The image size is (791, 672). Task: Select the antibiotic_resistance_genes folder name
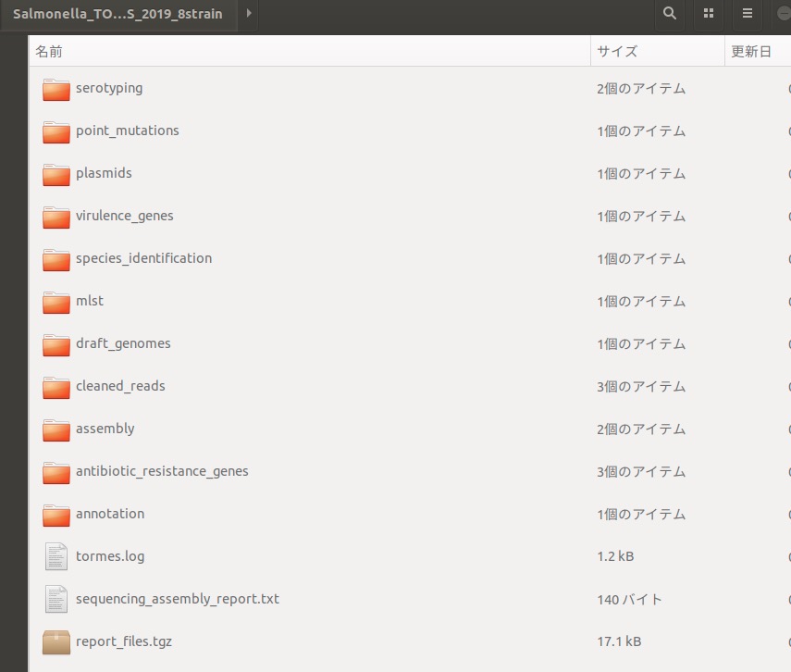point(162,471)
